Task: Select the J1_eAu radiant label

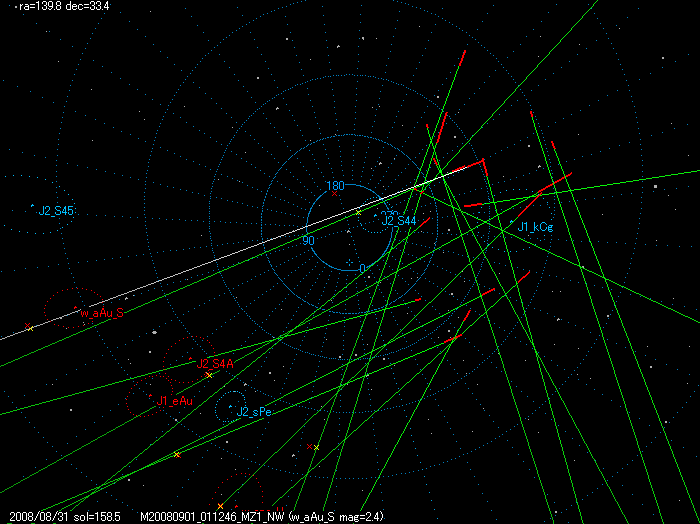Action: point(175,401)
